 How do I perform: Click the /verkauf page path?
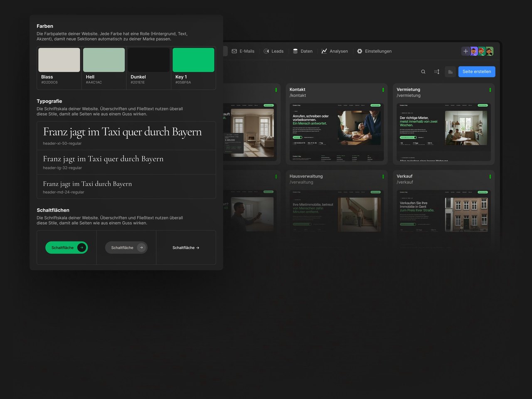(x=405, y=182)
